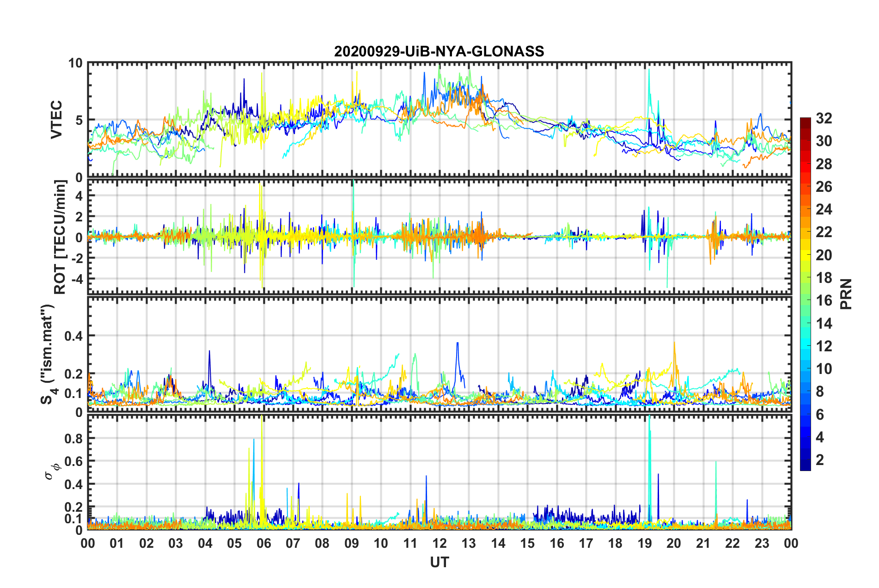Click colorbar tick value 32

(824, 118)
